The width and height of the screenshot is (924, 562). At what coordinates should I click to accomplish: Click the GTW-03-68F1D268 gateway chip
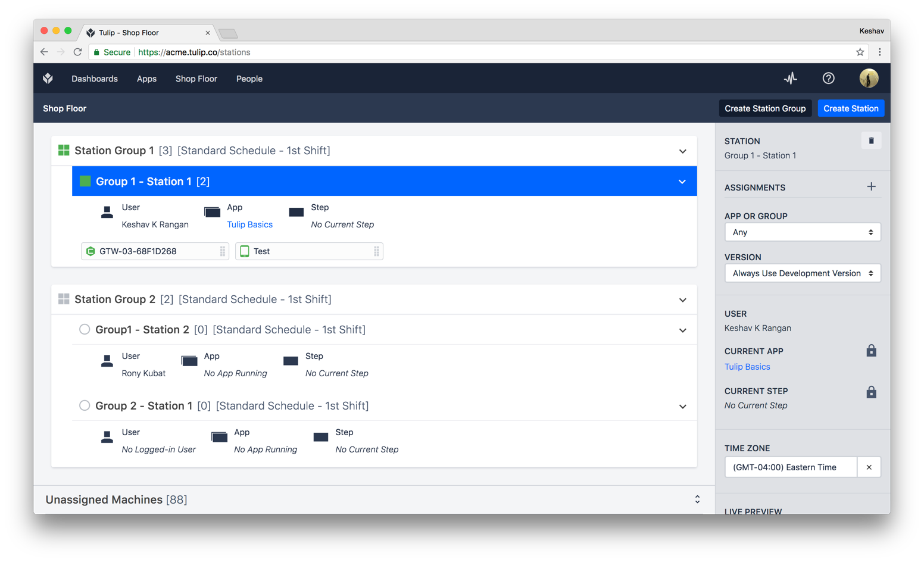[155, 251]
